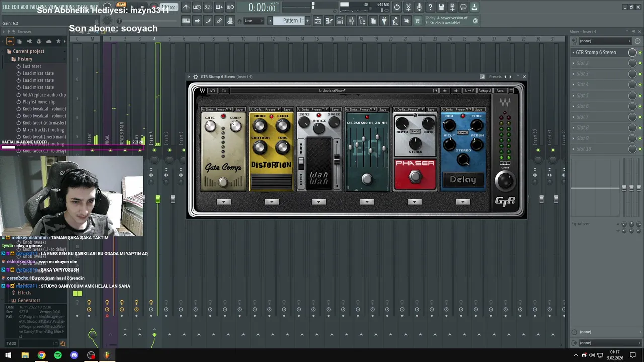This screenshot has width=644, height=362.
Task: Open the ADD menu
Action: coord(25,7)
